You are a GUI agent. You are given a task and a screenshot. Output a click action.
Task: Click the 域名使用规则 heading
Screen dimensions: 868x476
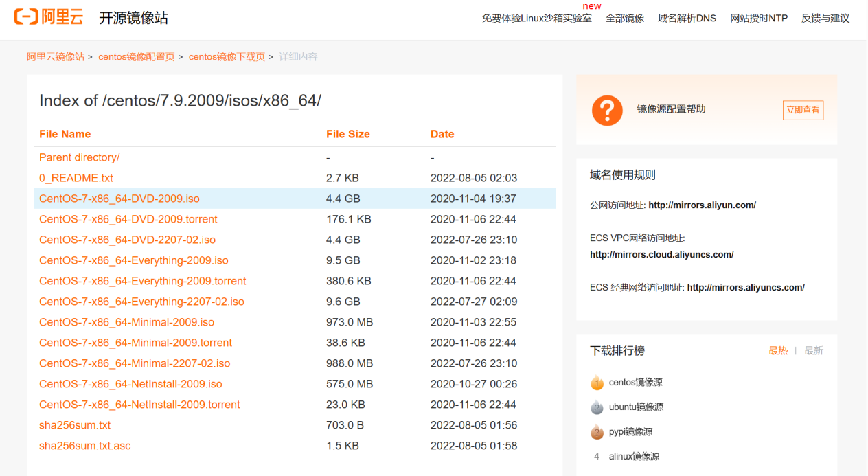[623, 175]
